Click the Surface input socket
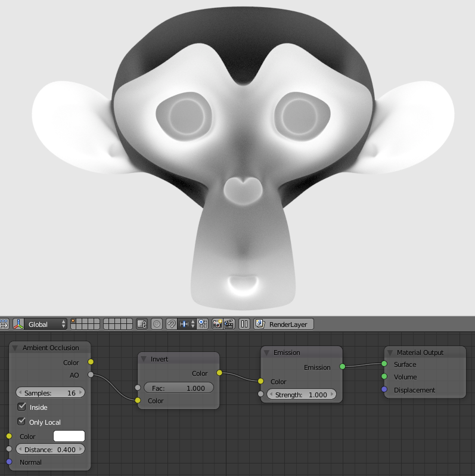The height and width of the screenshot is (476, 475). pyautogui.click(x=384, y=364)
